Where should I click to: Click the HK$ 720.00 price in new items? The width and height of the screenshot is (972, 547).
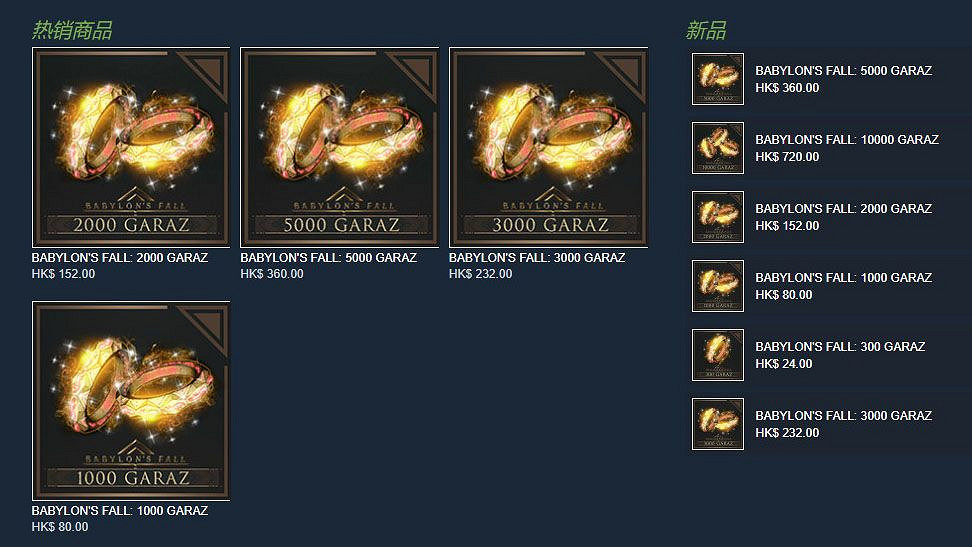(787, 157)
